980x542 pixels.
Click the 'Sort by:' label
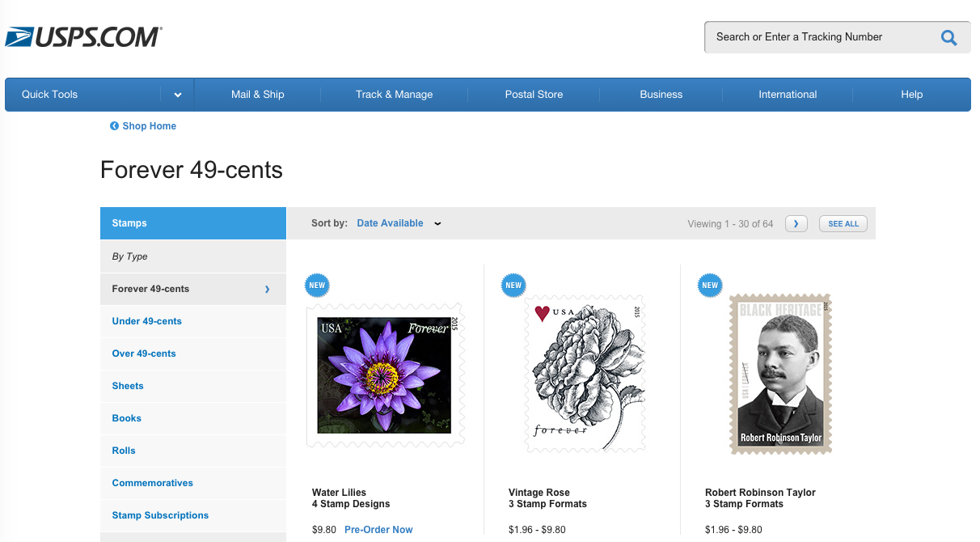point(329,223)
